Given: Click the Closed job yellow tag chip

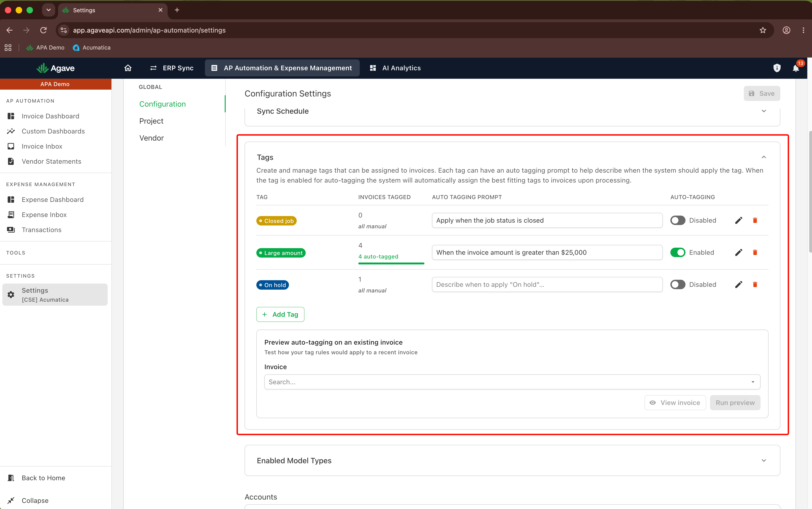Looking at the screenshot, I should (276, 221).
